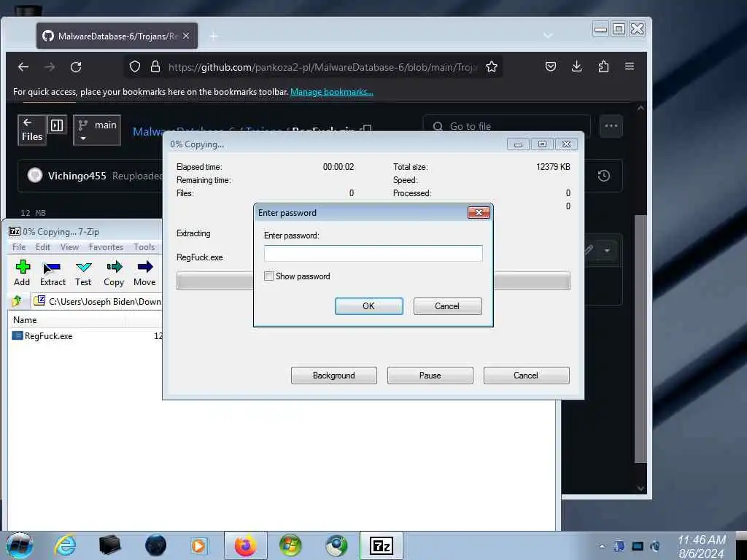Select RegFuck.exe row in 7-Zip list
Screen dimensions: 747x560
click(x=86, y=335)
